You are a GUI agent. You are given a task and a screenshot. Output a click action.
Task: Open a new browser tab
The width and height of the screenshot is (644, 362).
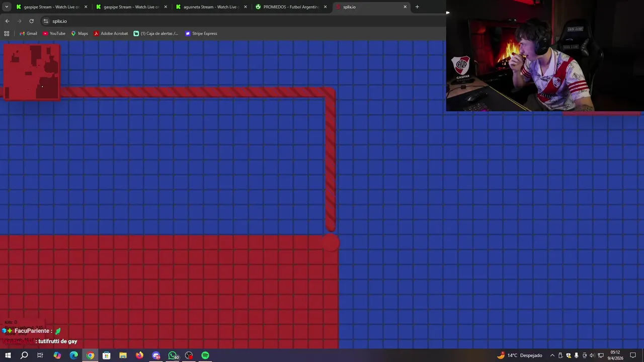click(x=417, y=7)
